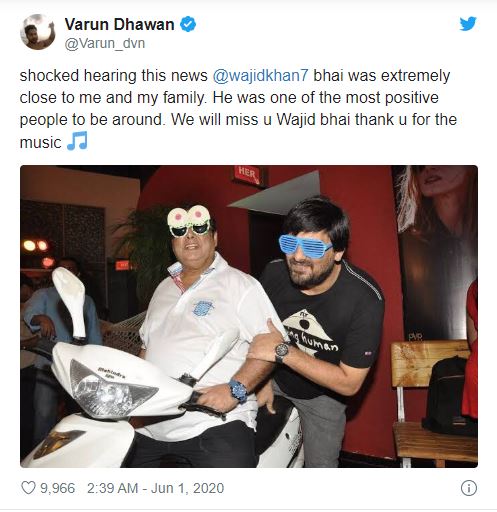Viewport: 497px width, 512px height.
Task: Open the 2:39 AM - Jun 1, 2020 timestamp
Action: coord(155,488)
